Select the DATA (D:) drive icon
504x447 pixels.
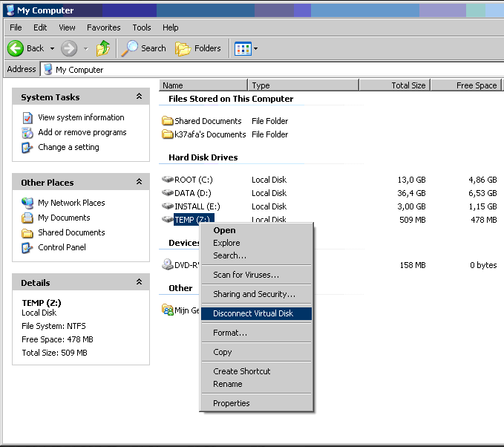pos(168,192)
